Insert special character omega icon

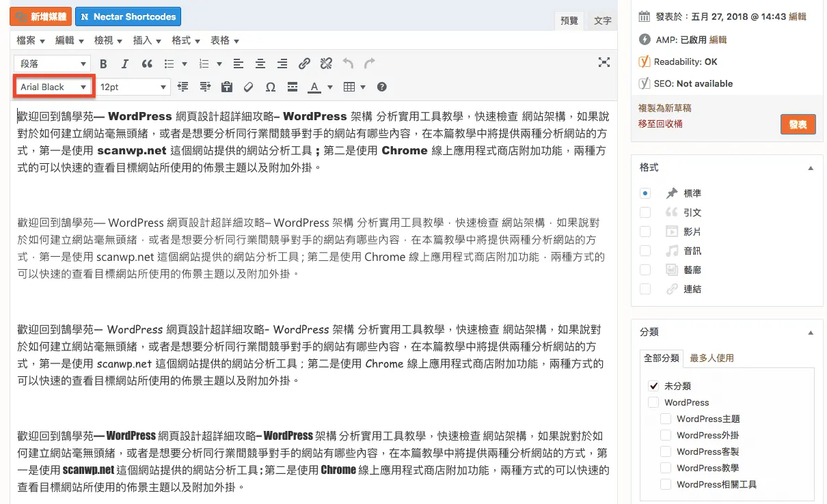click(271, 87)
